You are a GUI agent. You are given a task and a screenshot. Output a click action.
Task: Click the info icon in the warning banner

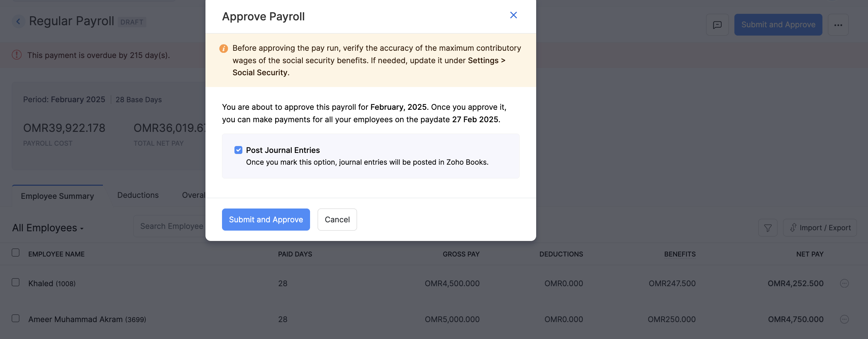coord(223,48)
